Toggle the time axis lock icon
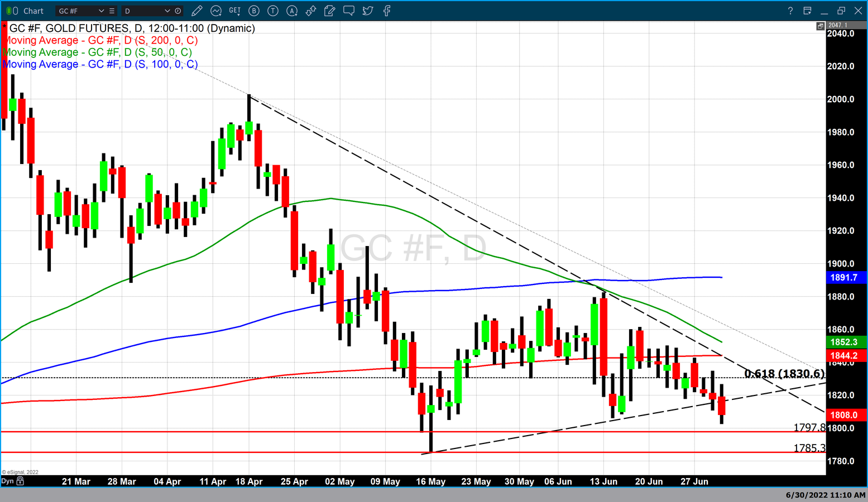Screen dimensions: 868x502 [x=21, y=481]
